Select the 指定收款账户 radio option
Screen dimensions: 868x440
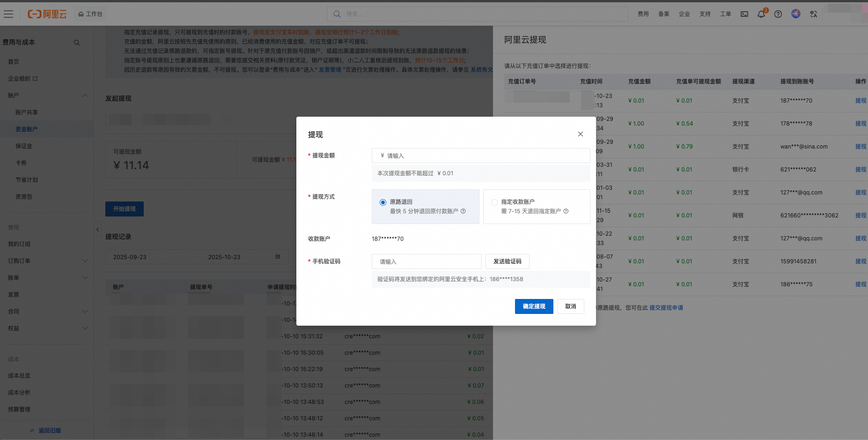494,202
